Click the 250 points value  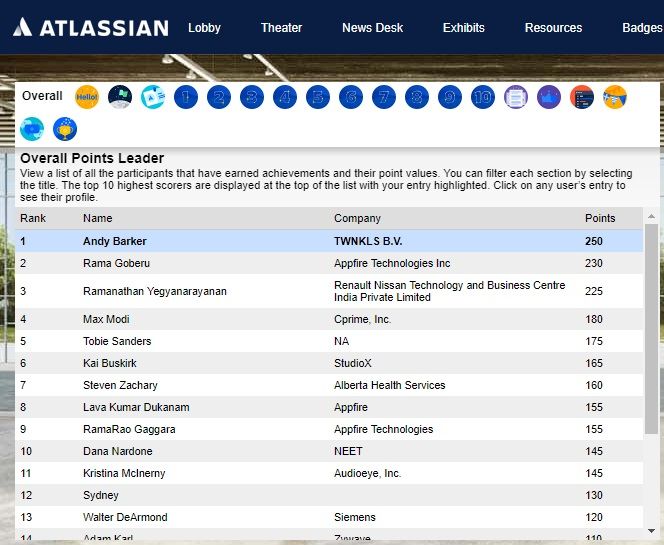pyautogui.click(x=594, y=241)
